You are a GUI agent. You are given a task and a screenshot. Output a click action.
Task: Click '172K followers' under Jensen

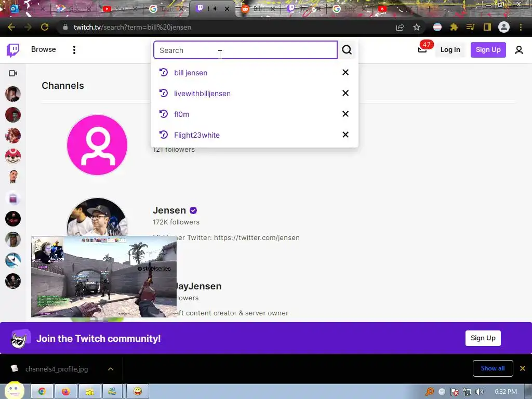pos(176,222)
